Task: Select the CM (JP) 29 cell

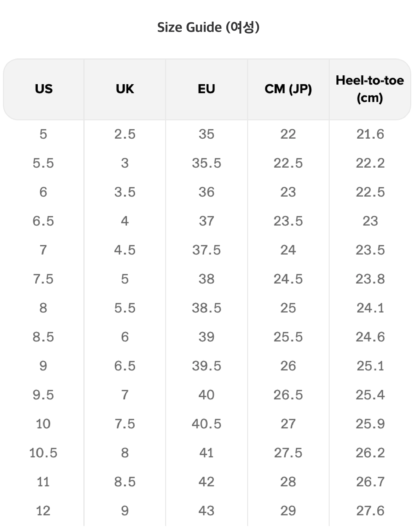Action: pos(288,511)
